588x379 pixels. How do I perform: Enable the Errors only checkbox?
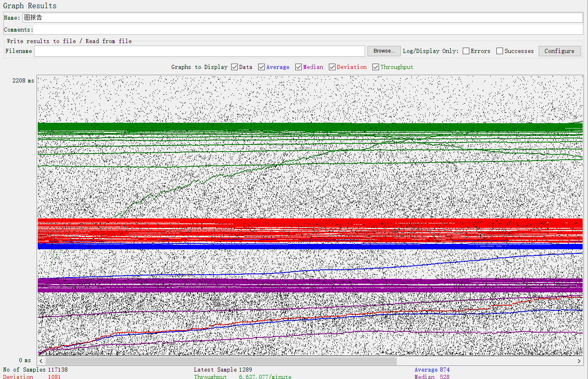tap(466, 51)
